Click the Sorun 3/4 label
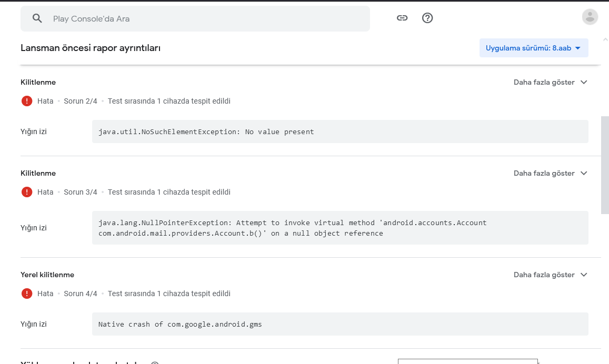This screenshot has height=364, width=609. point(81,192)
